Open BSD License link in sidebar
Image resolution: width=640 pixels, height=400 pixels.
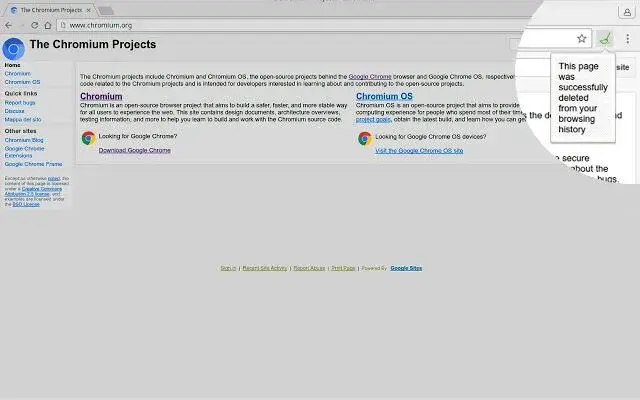tap(26, 204)
